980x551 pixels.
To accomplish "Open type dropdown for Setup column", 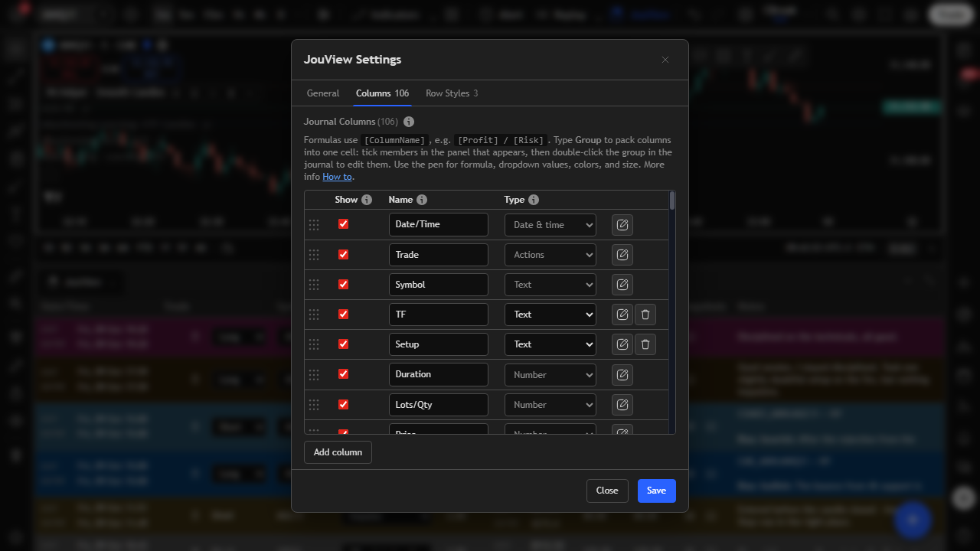I will [550, 344].
